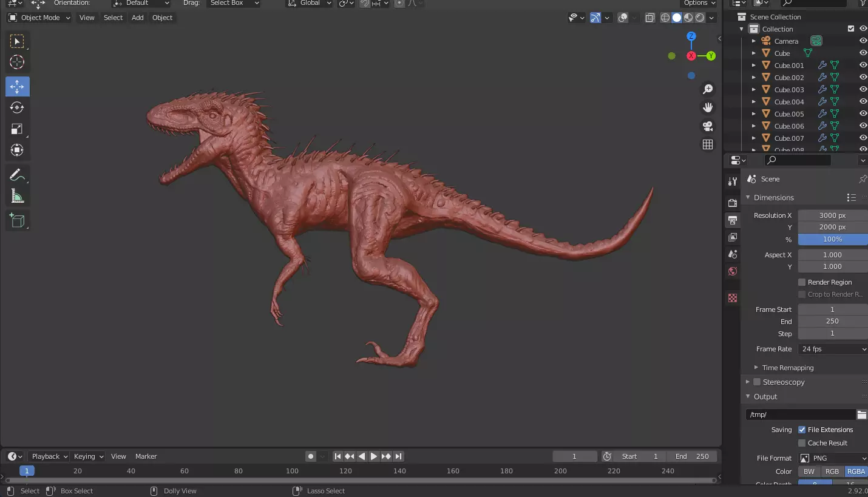Pin the Scene properties context

coord(863,179)
